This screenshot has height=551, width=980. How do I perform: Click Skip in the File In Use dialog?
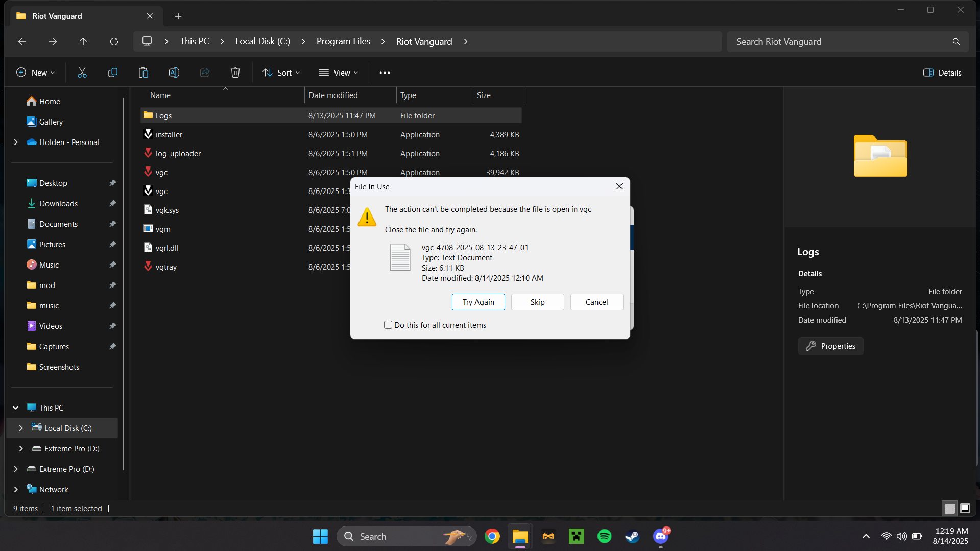pyautogui.click(x=537, y=302)
